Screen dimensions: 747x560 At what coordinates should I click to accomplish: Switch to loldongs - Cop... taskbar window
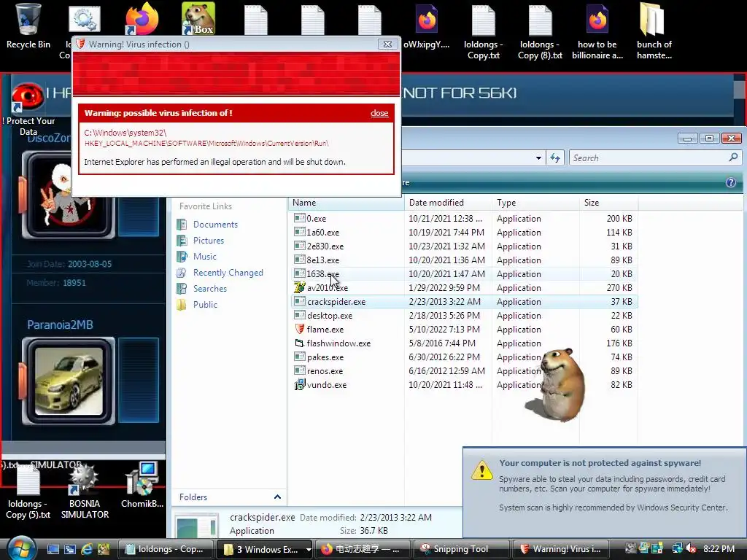coord(165,549)
